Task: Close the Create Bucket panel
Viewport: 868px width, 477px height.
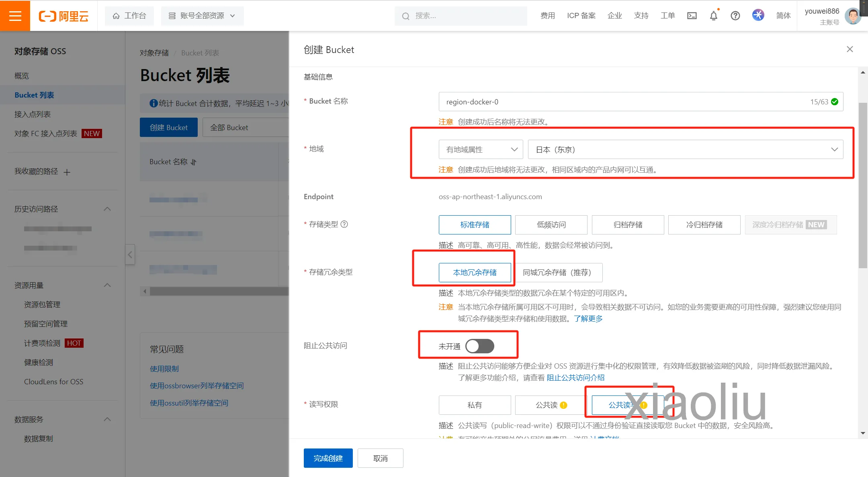Action: point(850,49)
